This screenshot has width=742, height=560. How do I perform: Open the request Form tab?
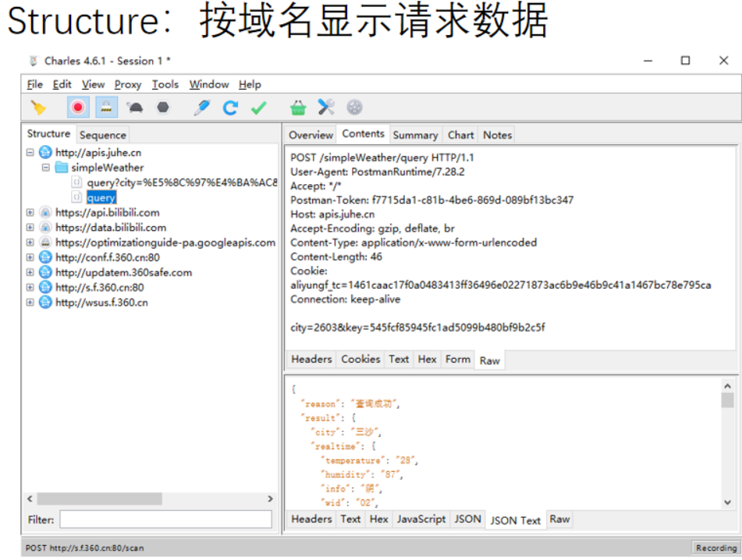[458, 360]
